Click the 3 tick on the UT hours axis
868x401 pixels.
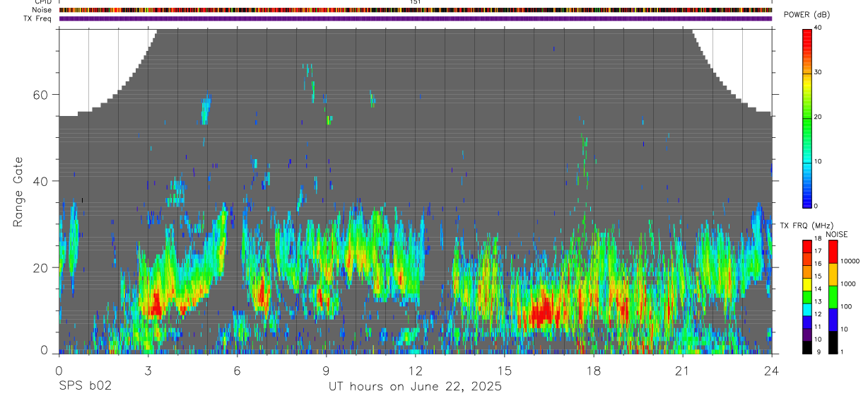(148, 371)
